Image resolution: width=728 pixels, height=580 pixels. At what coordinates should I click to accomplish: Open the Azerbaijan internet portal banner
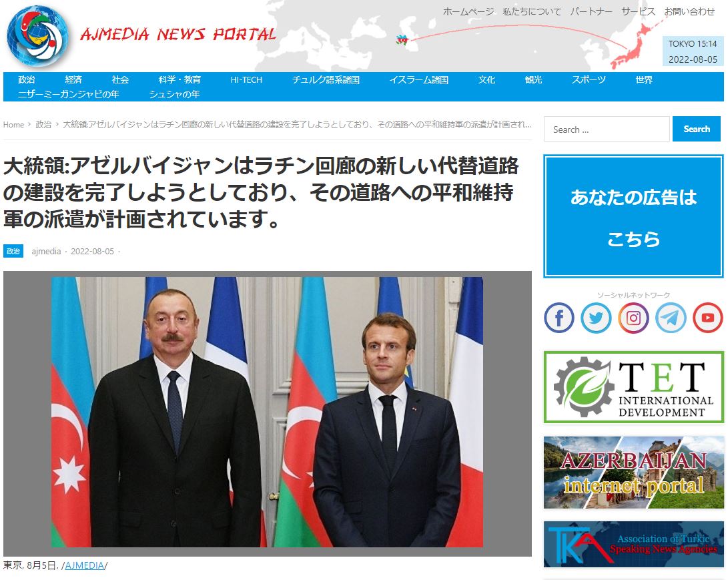(x=634, y=473)
